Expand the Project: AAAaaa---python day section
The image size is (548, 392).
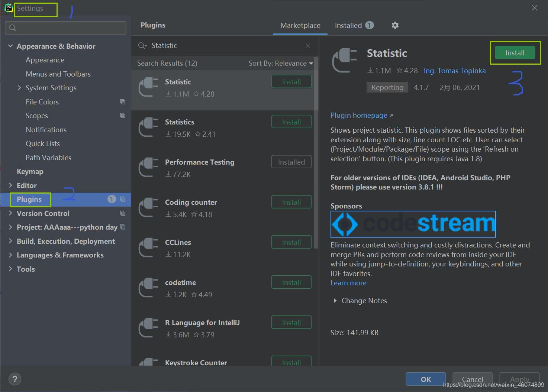tap(10, 227)
